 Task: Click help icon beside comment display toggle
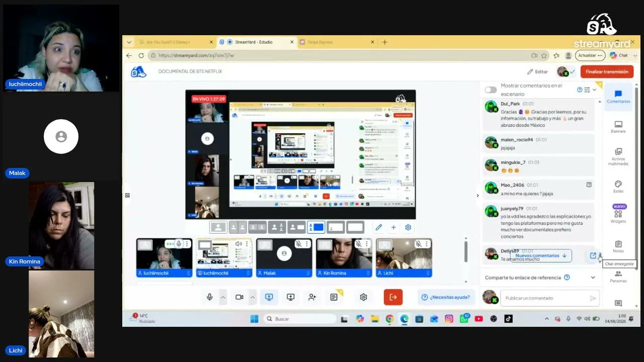(580, 89)
